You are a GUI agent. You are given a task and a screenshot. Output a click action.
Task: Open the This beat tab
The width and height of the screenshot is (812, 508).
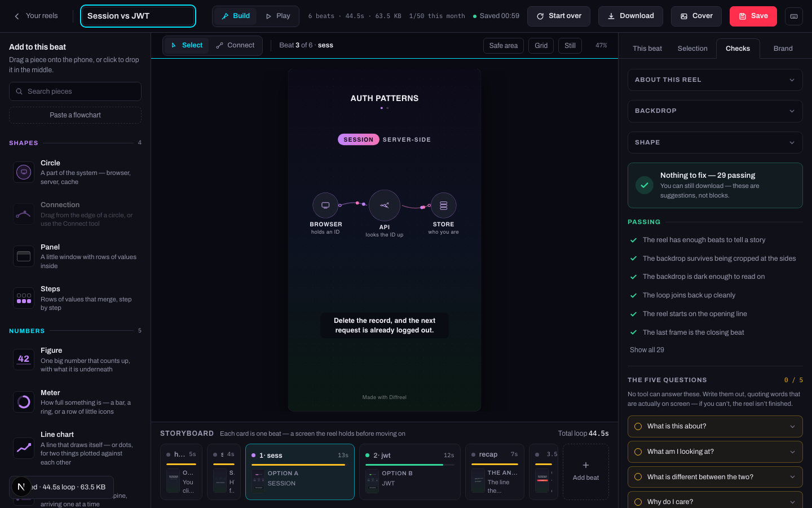point(647,49)
